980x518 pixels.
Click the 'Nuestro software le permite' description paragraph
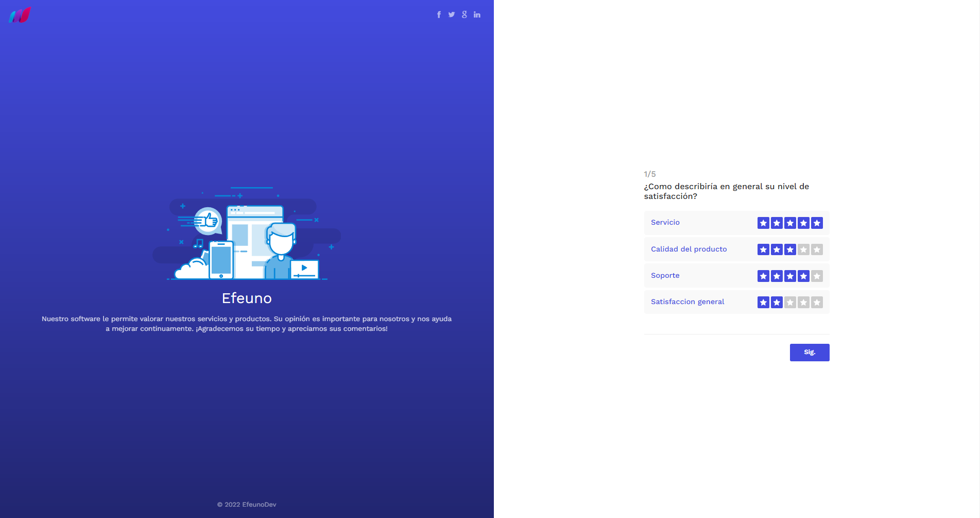[247, 324]
